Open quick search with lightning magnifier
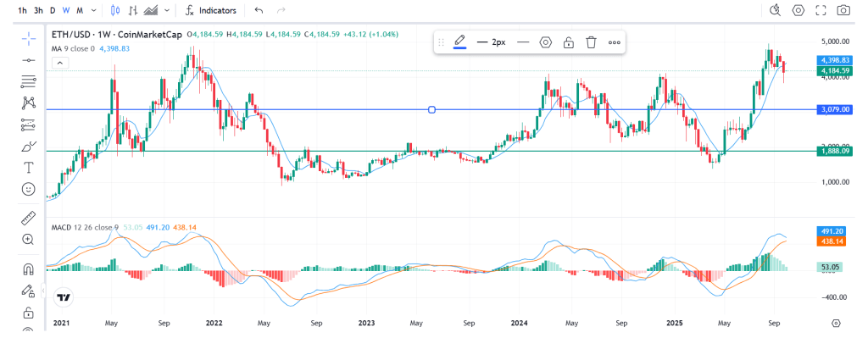The height and width of the screenshot is (338, 868). 775,10
